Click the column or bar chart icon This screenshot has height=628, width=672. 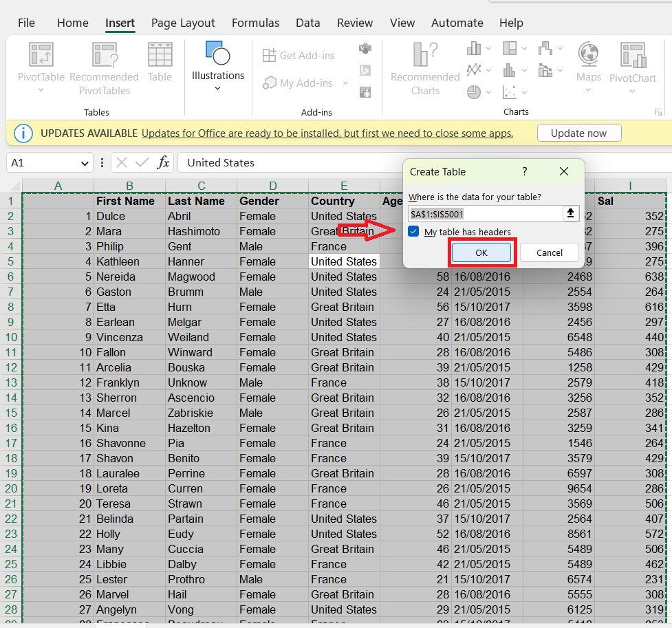[474, 48]
